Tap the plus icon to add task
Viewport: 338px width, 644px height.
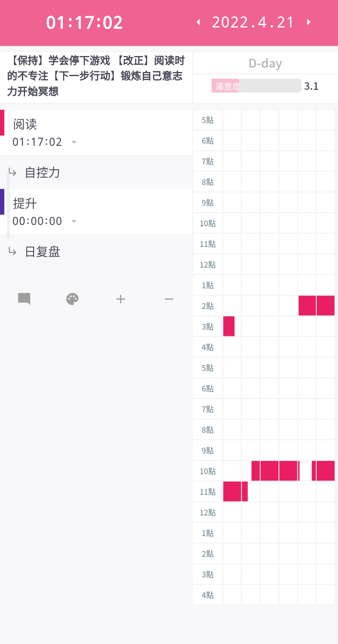click(120, 299)
